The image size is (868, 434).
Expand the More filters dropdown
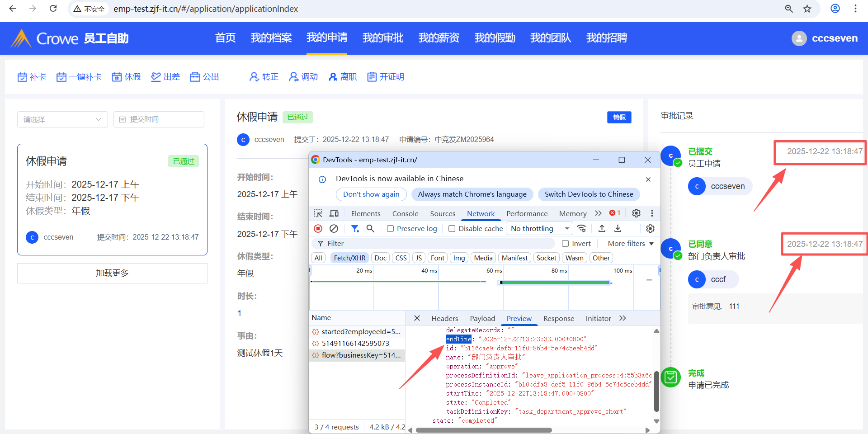tap(630, 244)
